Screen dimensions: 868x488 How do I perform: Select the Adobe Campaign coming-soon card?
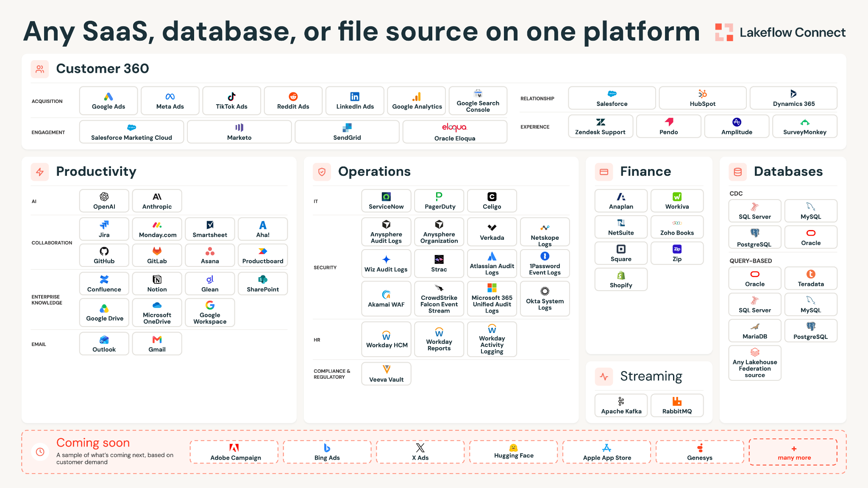coord(234,452)
